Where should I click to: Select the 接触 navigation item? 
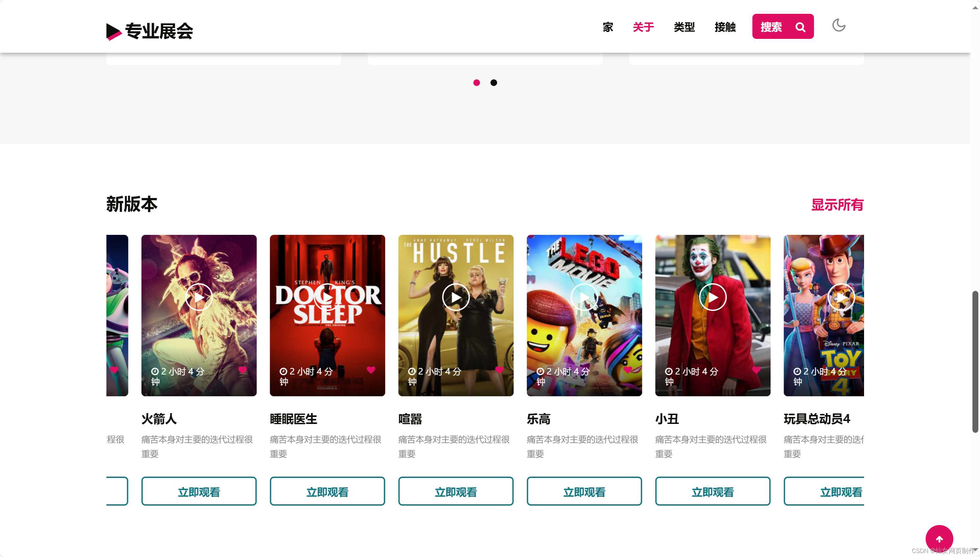(725, 27)
